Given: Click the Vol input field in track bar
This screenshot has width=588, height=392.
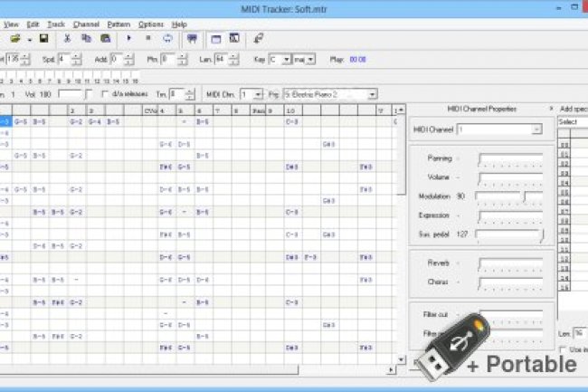Looking at the screenshot, I should (70, 94).
